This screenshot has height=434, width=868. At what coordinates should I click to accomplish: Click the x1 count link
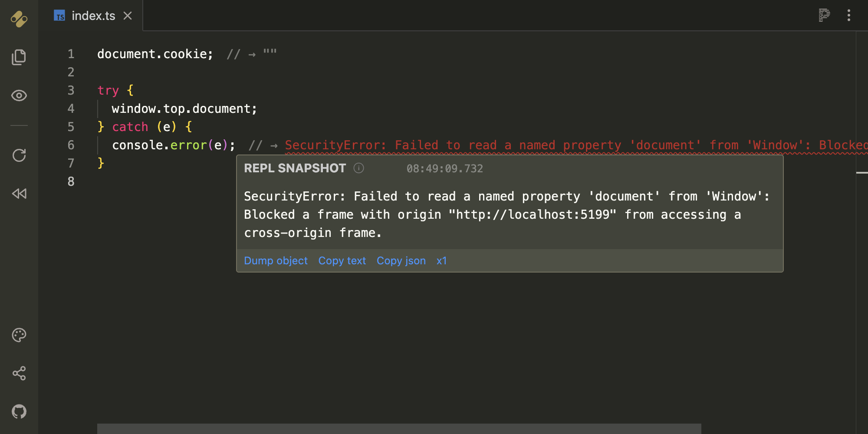[441, 261]
